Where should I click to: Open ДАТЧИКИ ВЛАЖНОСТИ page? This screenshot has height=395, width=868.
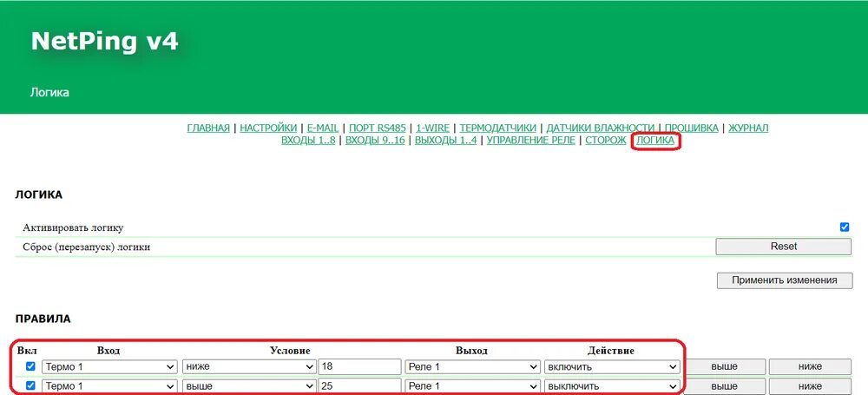click(601, 128)
